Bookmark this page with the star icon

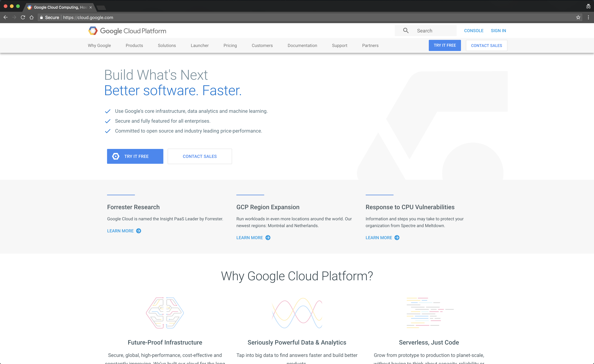pyautogui.click(x=578, y=17)
